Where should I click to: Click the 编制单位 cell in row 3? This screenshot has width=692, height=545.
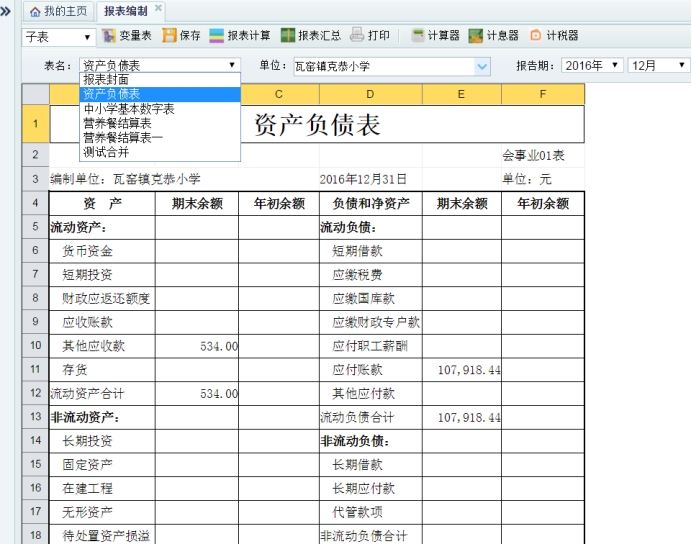coord(125,179)
